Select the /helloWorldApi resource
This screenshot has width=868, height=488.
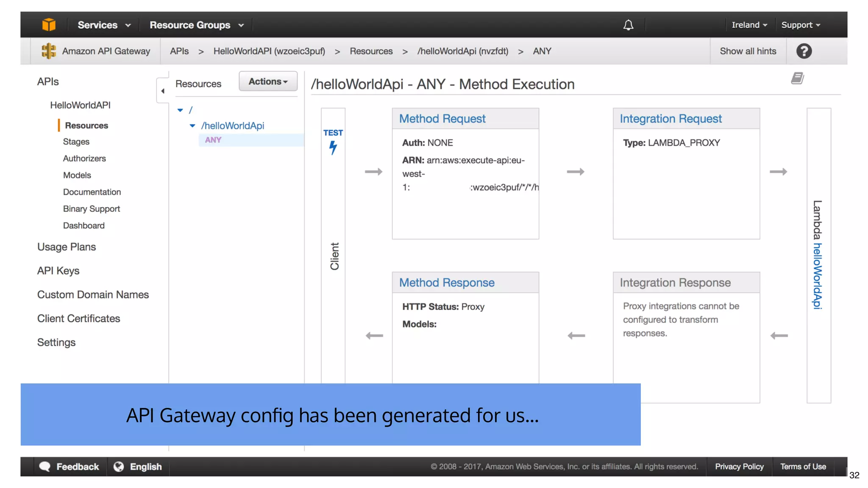pos(233,126)
